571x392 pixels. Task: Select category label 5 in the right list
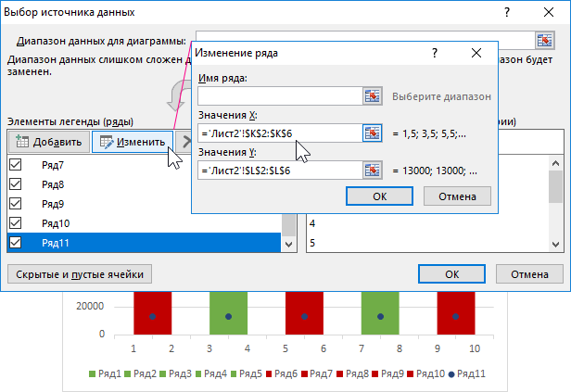(x=312, y=243)
